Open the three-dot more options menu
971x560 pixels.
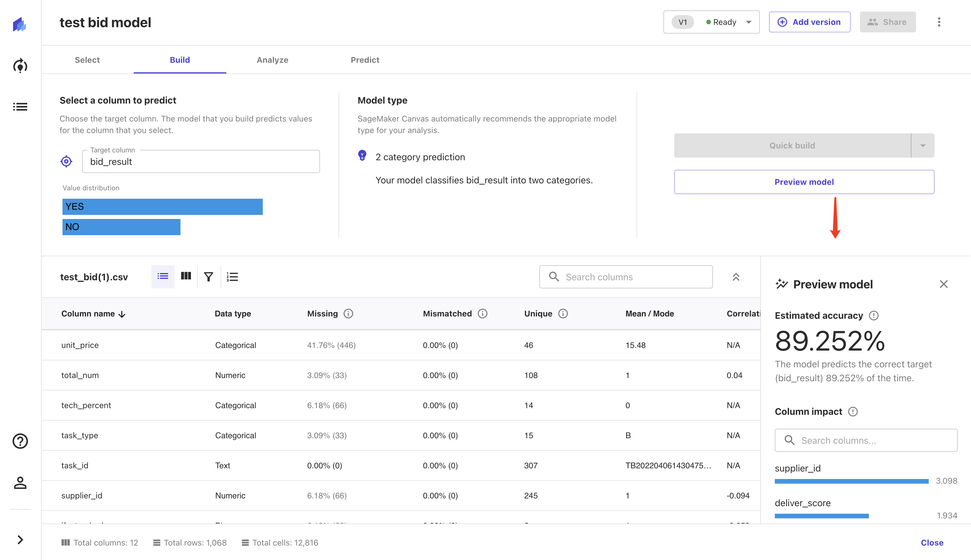coord(939,22)
